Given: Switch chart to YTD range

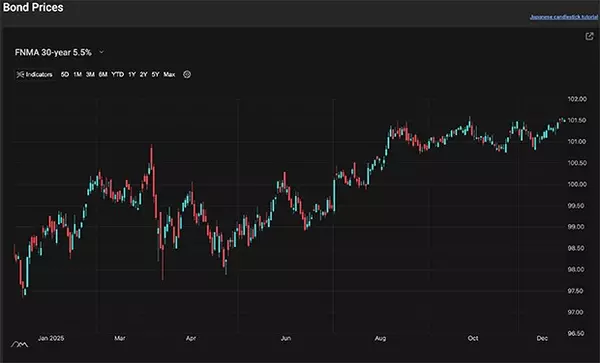Looking at the screenshot, I should click(x=117, y=75).
